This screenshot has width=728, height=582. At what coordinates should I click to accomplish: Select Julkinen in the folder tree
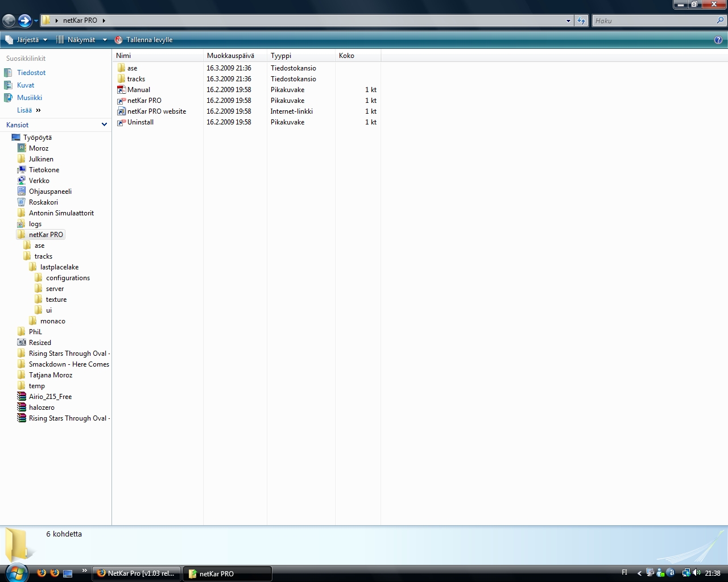click(x=41, y=159)
